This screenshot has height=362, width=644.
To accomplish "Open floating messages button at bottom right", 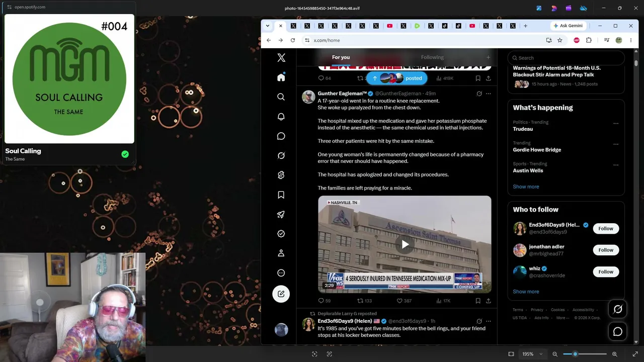I will [x=618, y=332].
